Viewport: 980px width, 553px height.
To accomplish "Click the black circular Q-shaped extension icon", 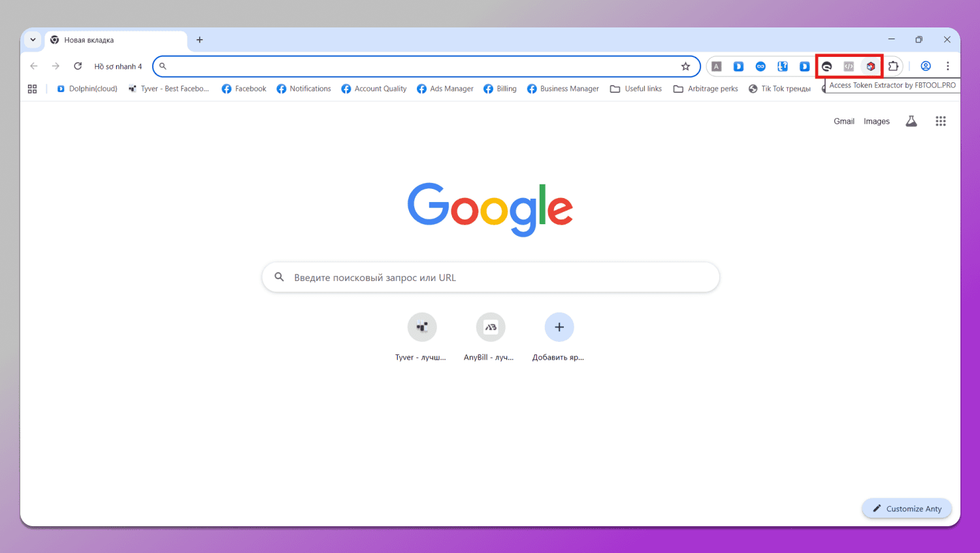I will point(827,66).
